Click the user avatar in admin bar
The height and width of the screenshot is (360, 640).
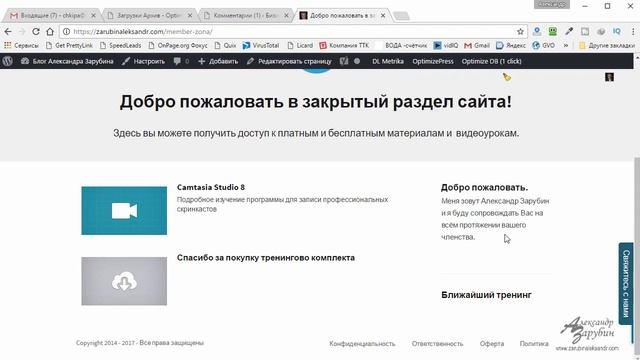pyautogui.click(x=609, y=77)
